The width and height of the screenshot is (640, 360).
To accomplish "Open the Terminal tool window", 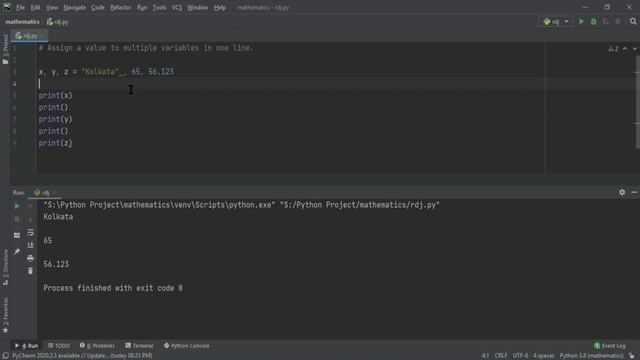I will (139, 346).
